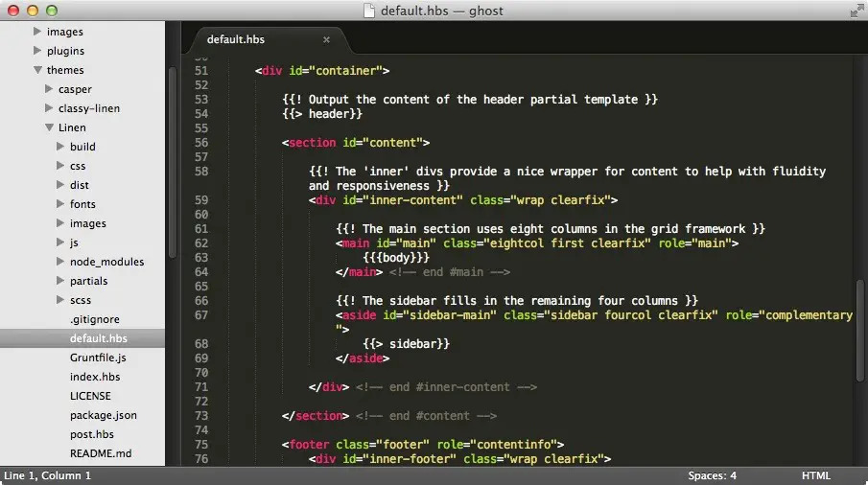Screen dimensions: 868x485
Task: Click the section id="content" opening tag
Action: pyautogui.click(x=356, y=143)
